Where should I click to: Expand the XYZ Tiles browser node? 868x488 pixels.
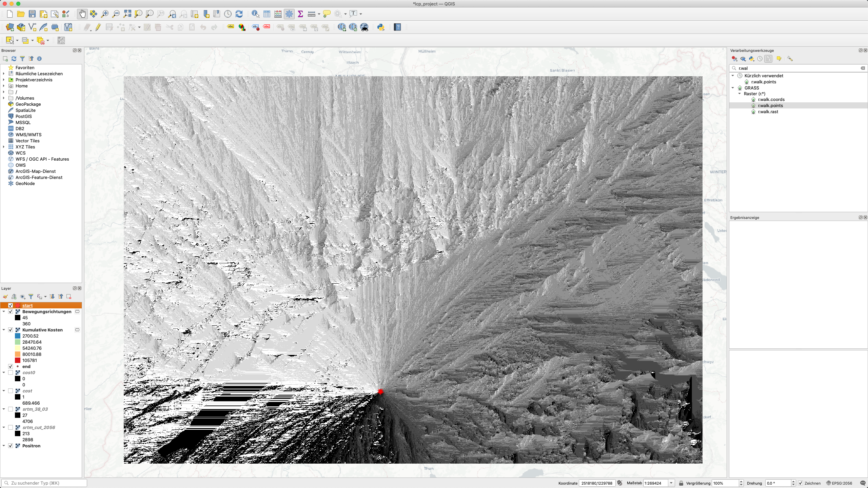(x=4, y=147)
